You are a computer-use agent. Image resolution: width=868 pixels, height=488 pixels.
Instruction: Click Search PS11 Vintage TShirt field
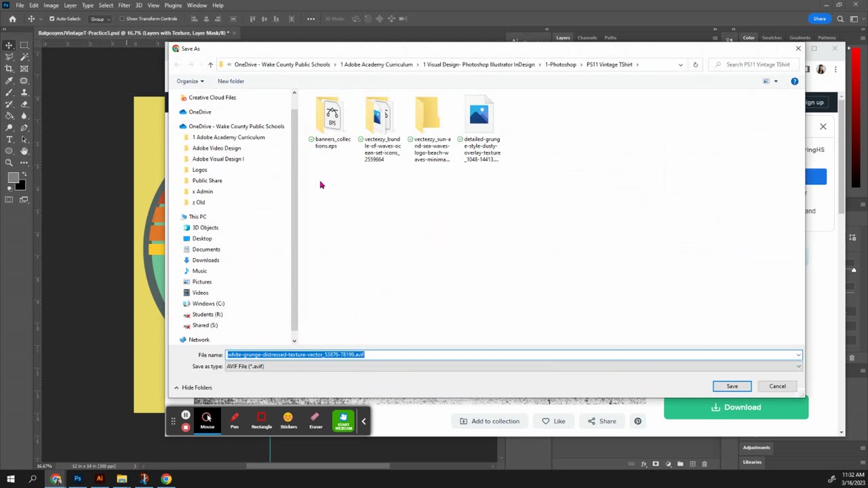click(755, 64)
